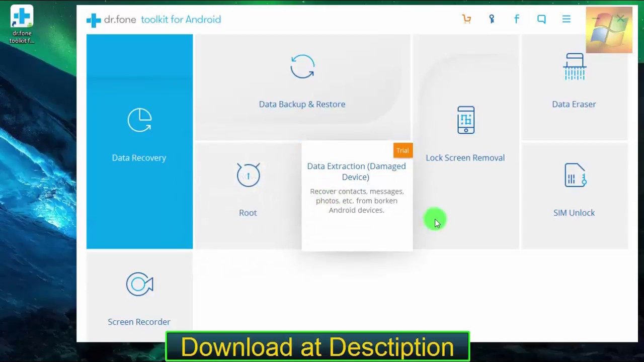Launch the Screen Recorder camera icon
Image resolution: width=644 pixels, height=362 pixels.
click(139, 284)
